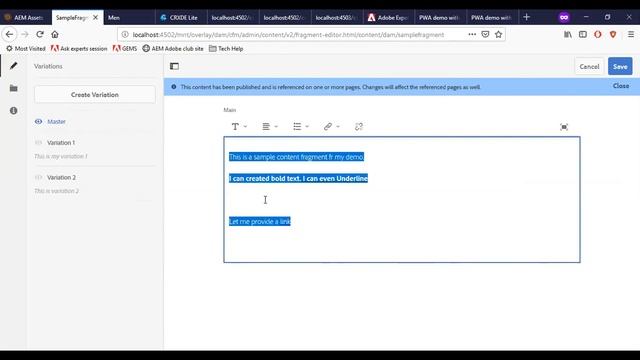Select Variation 2 in list
The width and height of the screenshot is (640, 360).
(x=61, y=178)
